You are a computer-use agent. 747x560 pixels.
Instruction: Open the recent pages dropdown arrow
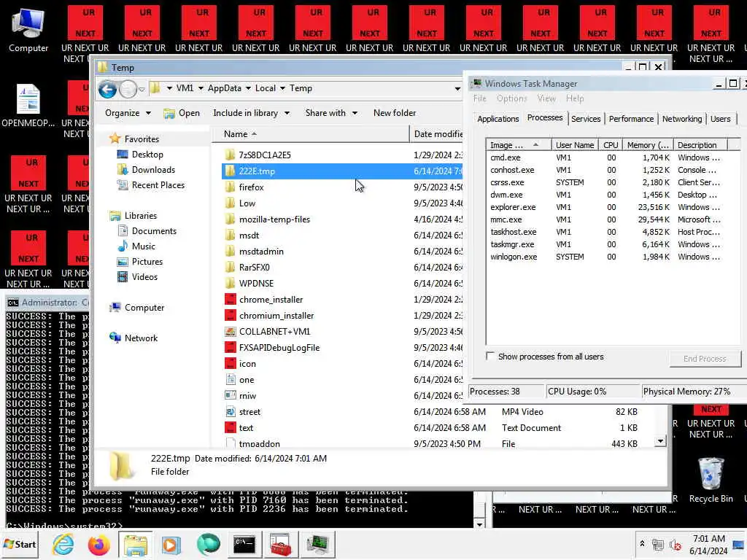click(142, 89)
